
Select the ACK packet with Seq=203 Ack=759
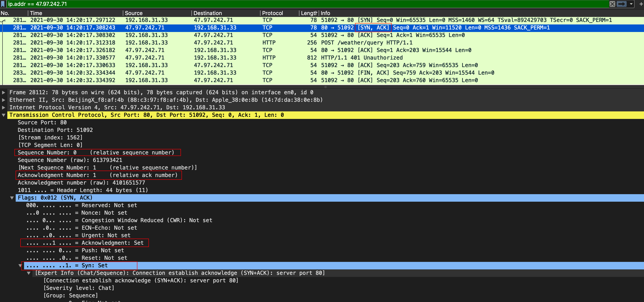coord(322,65)
